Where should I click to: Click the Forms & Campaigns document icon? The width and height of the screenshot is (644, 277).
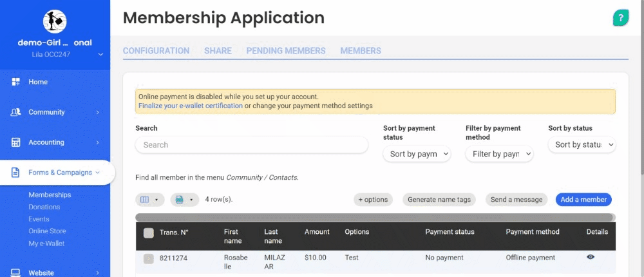coord(16,173)
